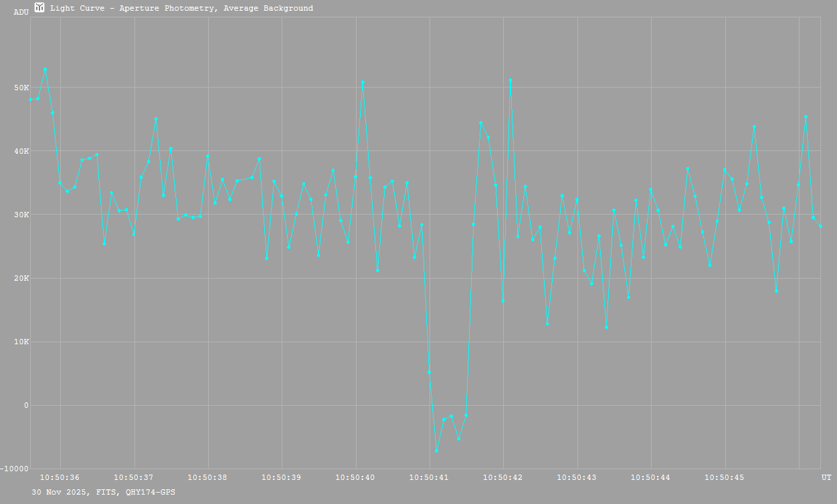This screenshot has width=837, height=504.
Task: Select the 50K label on the vertical axis
Action: click(x=22, y=88)
